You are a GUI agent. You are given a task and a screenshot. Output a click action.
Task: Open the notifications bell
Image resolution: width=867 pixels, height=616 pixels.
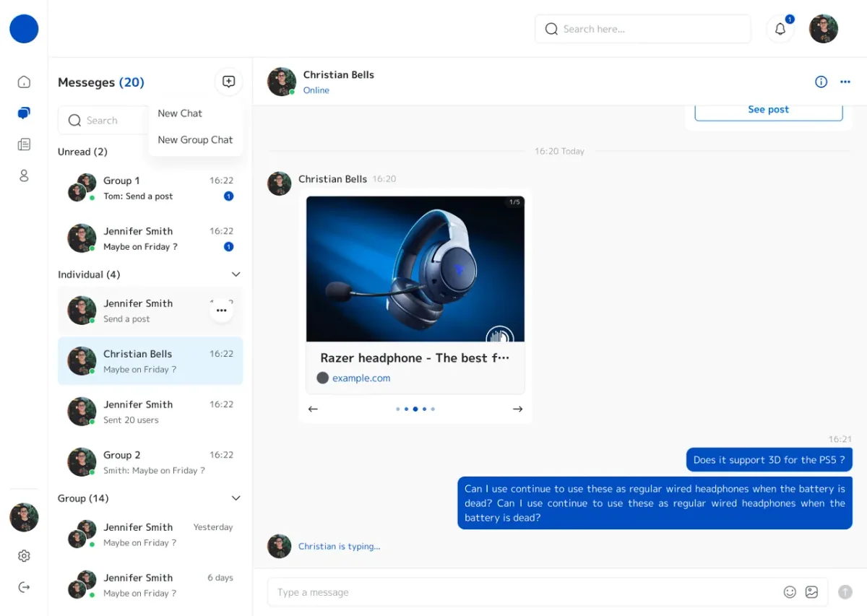[780, 29]
